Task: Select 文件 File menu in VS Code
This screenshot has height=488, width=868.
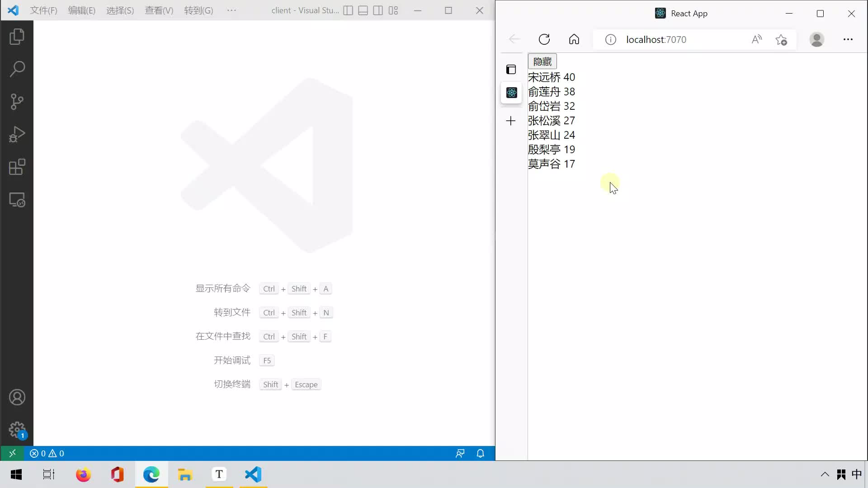Action: pos(43,10)
